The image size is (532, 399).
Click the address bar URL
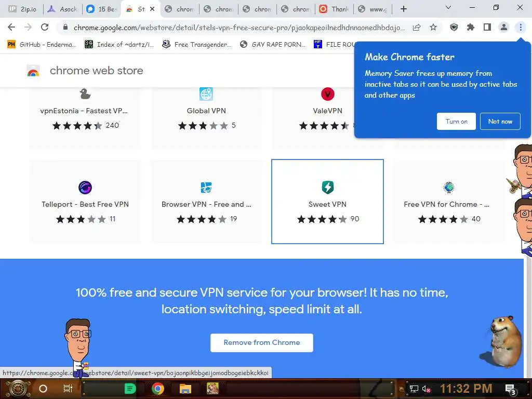coord(239,28)
